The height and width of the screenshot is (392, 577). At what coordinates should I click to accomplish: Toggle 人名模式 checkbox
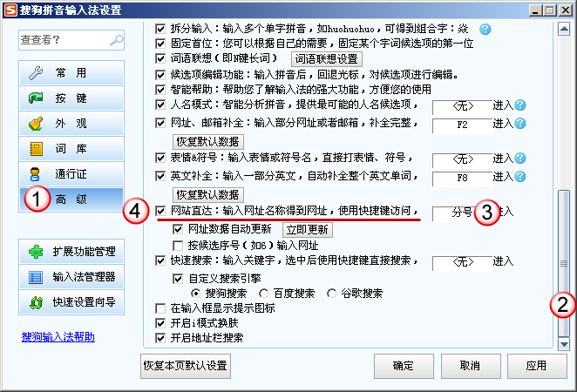pos(160,105)
